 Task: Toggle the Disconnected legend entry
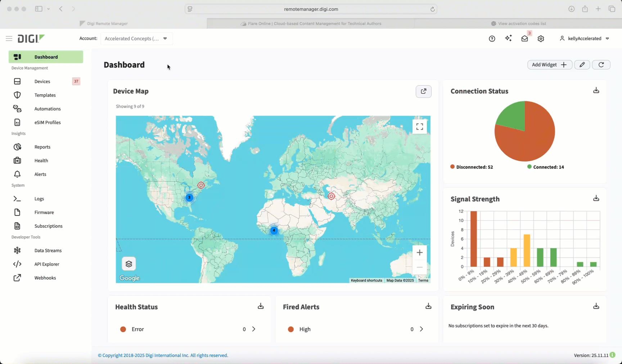pyautogui.click(x=472, y=167)
